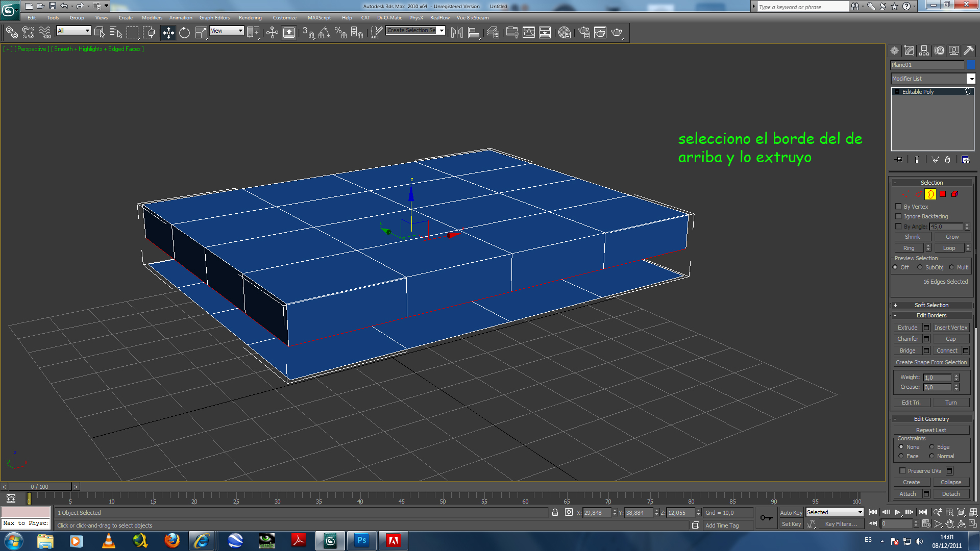Switch to the Utilities hammer panel
The image size is (980, 551).
[x=968, y=51]
